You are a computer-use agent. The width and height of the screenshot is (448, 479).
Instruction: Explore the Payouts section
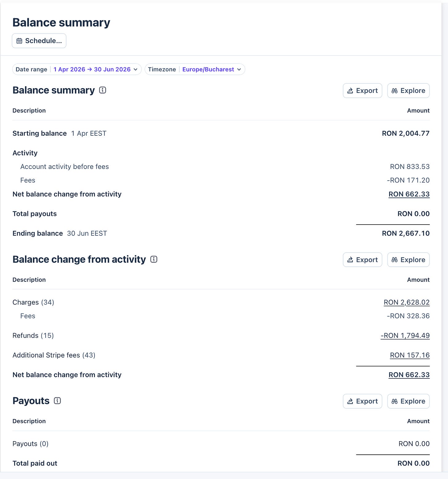pyautogui.click(x=408, y=401)
